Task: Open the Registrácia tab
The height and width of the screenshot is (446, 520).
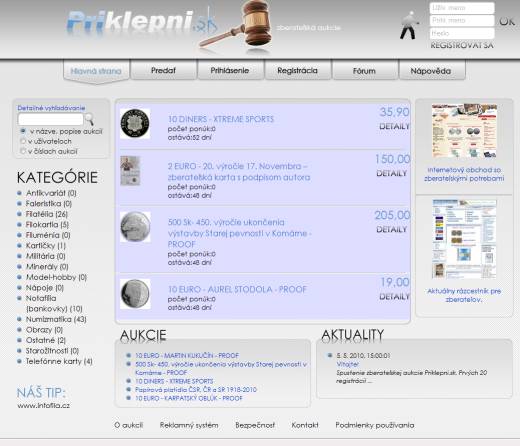Action: pos(297,70)
